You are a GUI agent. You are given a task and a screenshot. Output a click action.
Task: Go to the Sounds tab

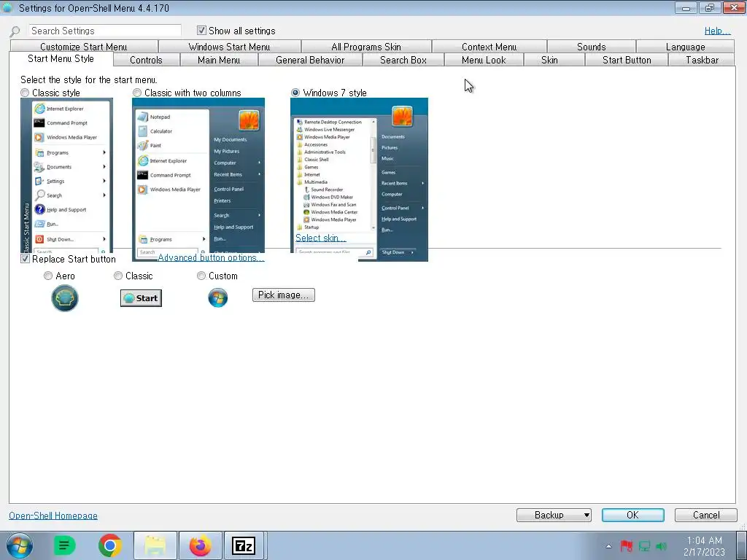click(x=591, y=47)
